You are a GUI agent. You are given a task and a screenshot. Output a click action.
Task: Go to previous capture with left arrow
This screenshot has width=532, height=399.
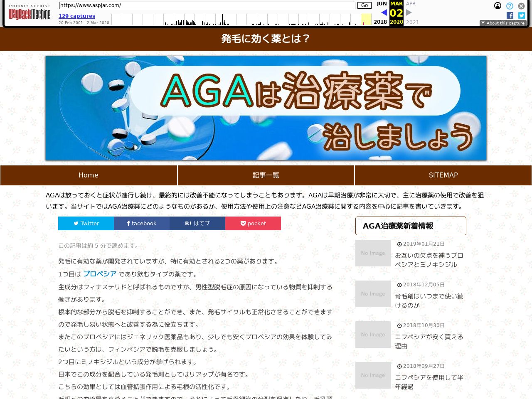click(384, 12)
